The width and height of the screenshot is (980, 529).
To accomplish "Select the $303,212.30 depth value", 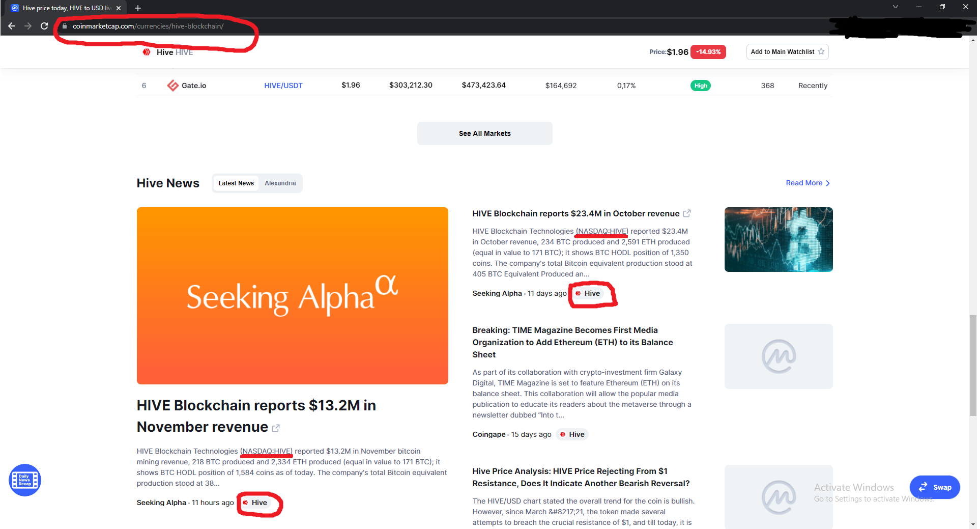I will [x=411, y=85].
